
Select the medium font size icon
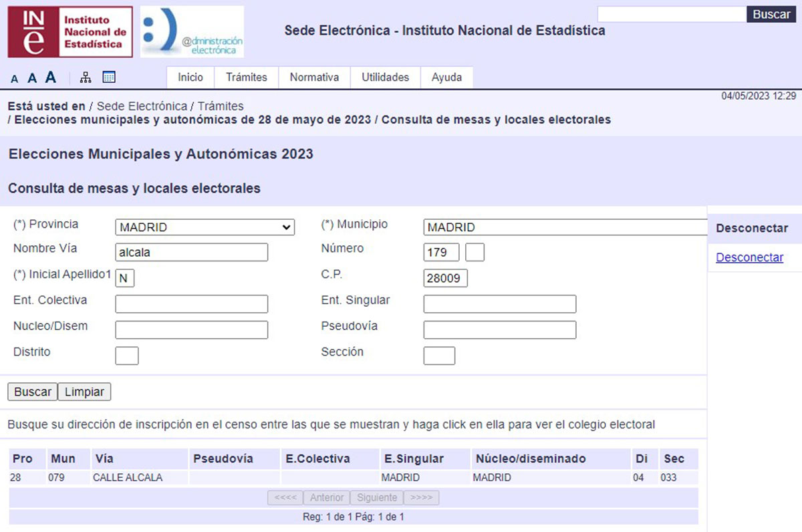pyautogui.click(x=31, y=78)
